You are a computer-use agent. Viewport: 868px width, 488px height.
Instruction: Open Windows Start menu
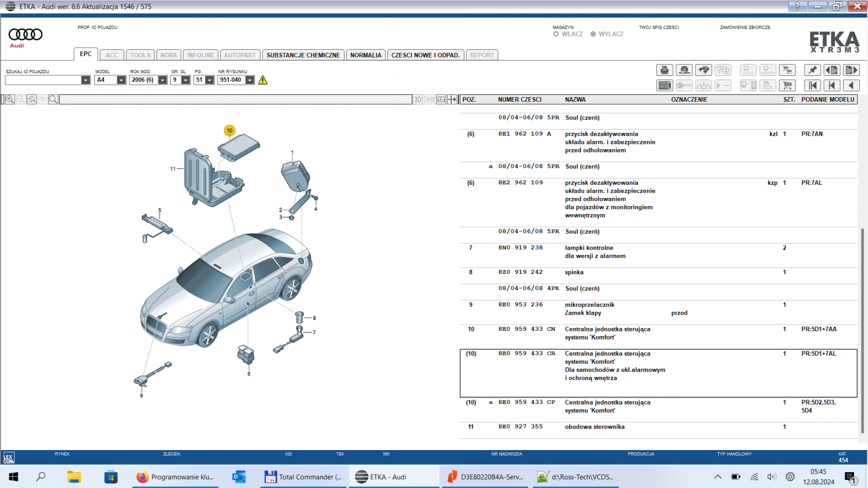tap(14, 477)
